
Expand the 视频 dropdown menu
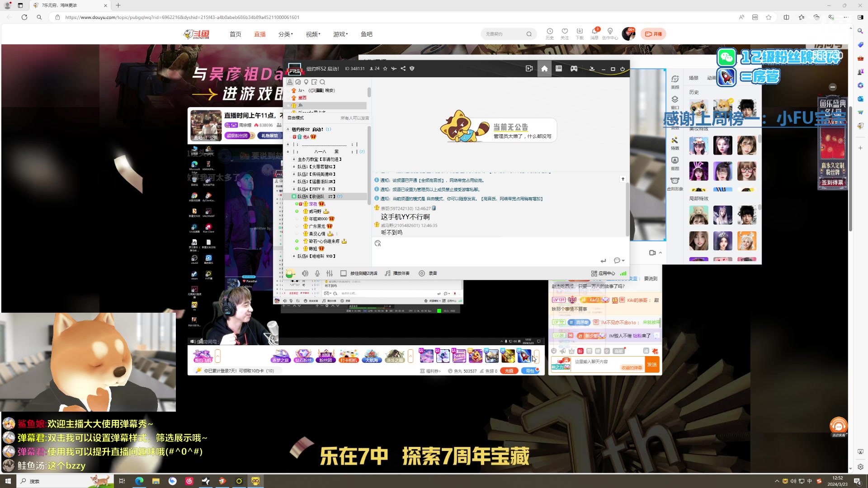[x=313, y=34]
